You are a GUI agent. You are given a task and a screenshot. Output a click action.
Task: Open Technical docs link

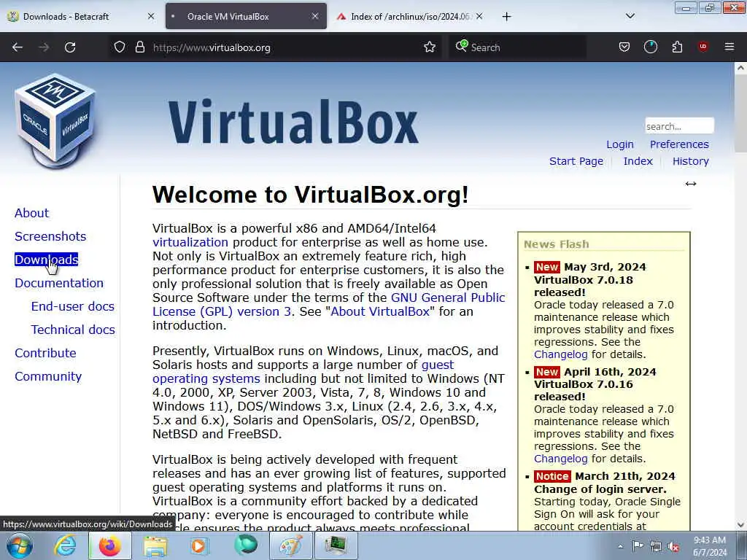point(73,330)
